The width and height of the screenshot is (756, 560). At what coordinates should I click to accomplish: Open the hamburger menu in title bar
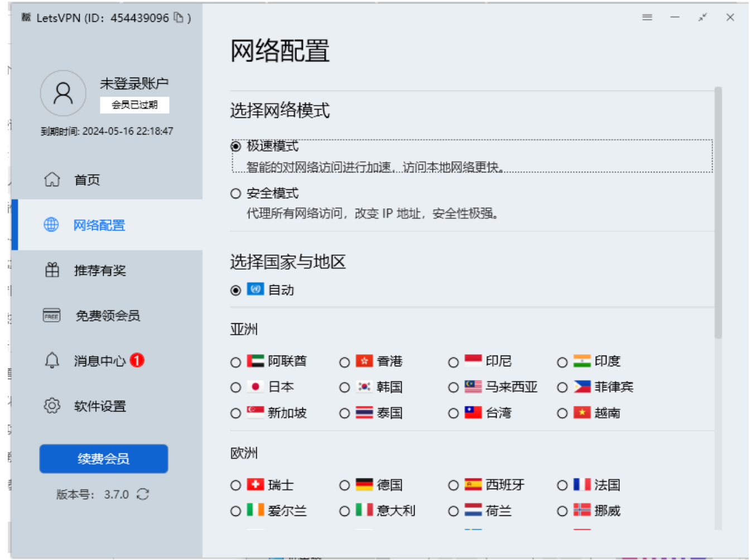(647, 17)
